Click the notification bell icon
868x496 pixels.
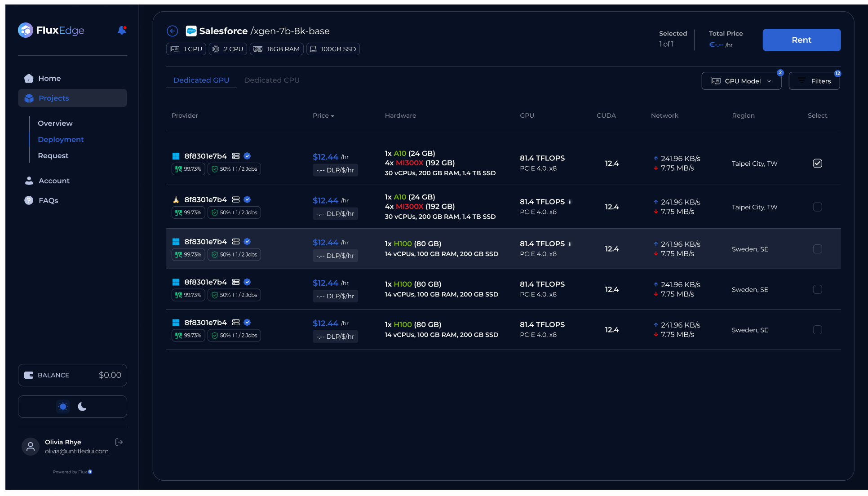(122, 31)
